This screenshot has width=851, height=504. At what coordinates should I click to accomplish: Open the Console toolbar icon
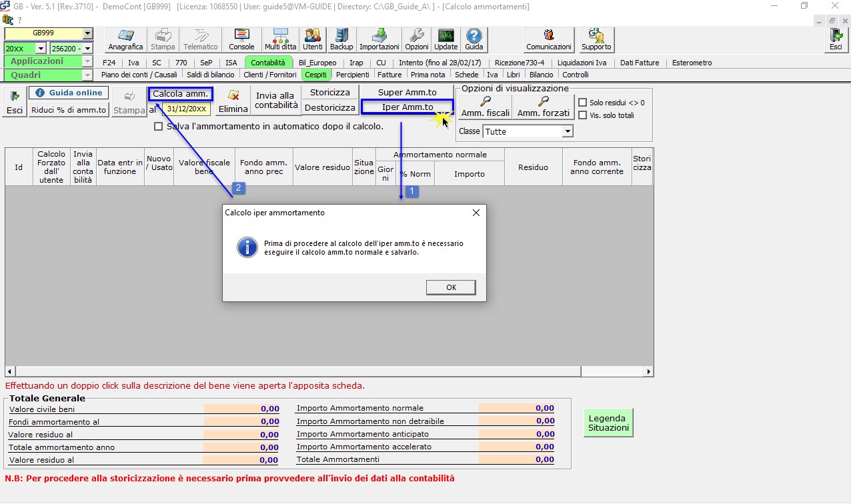241,40
